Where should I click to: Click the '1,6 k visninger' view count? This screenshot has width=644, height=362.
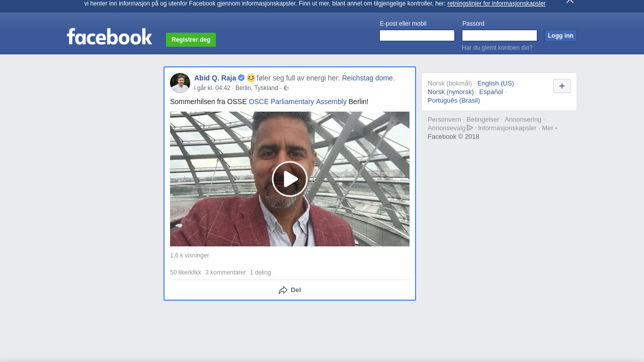(x=189, y=255)
